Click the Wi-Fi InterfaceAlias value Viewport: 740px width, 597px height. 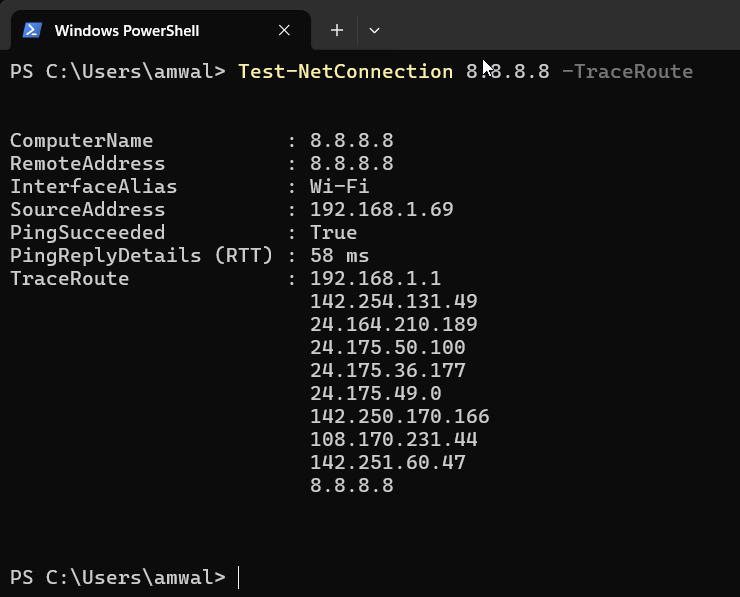339,186
